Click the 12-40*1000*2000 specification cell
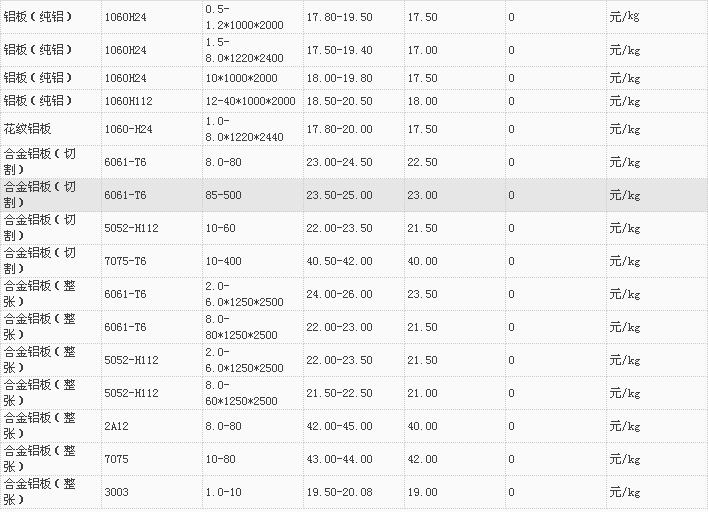 (x=250, y=101)
